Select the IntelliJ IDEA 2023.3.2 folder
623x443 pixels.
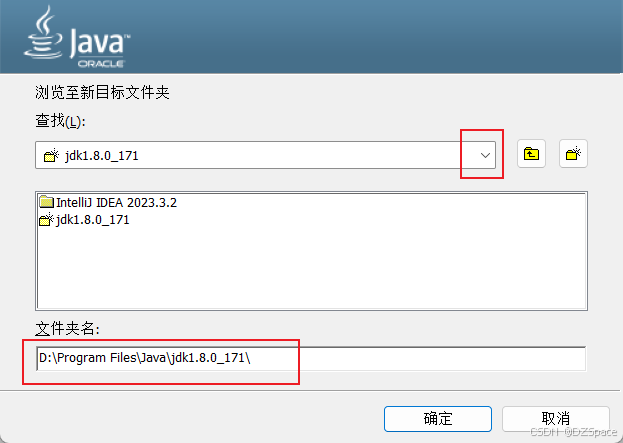coord(116,203)
